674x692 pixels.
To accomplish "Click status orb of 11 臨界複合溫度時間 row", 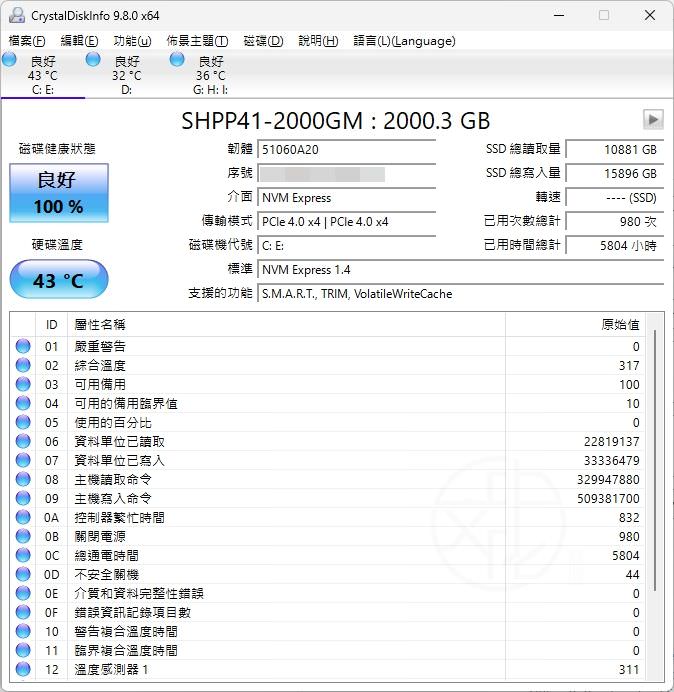I will 23,651.
